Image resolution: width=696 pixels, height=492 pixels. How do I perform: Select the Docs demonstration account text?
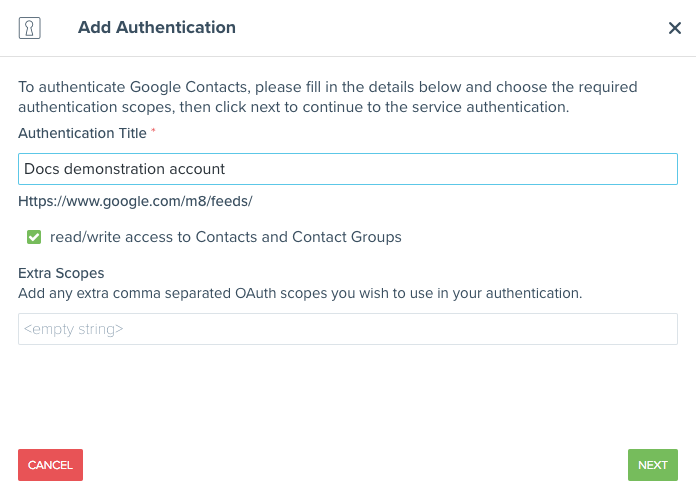[125, 169]
